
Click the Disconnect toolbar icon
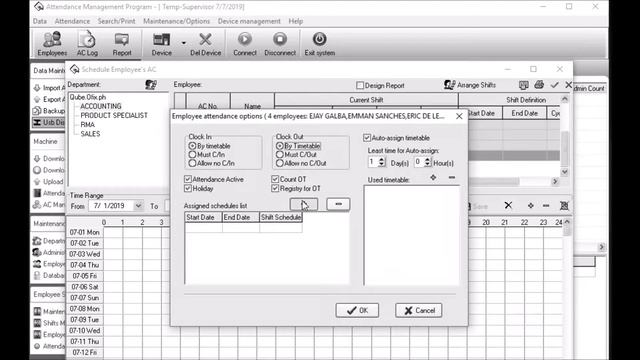[280, 44]
